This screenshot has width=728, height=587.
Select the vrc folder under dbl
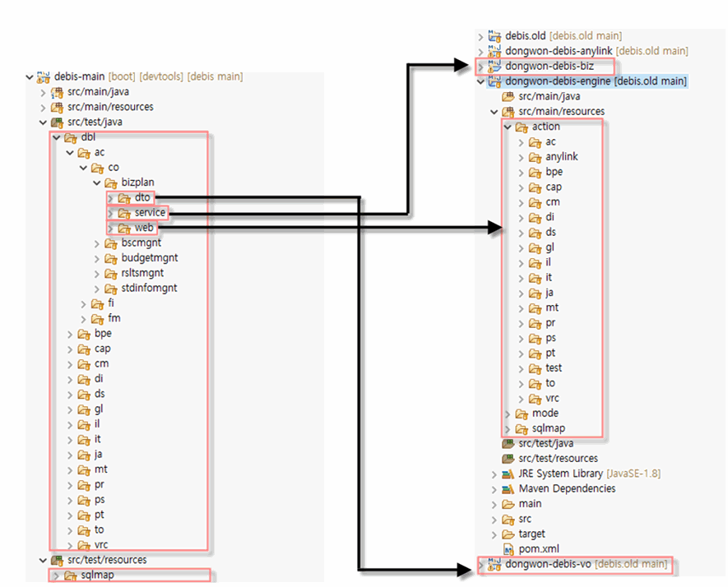coord(101,545)
